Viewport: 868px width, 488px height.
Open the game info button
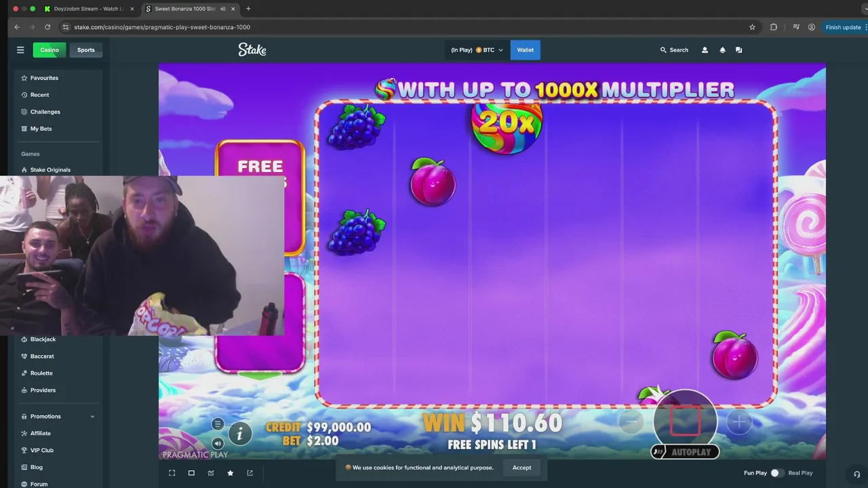tap(239, 434)
